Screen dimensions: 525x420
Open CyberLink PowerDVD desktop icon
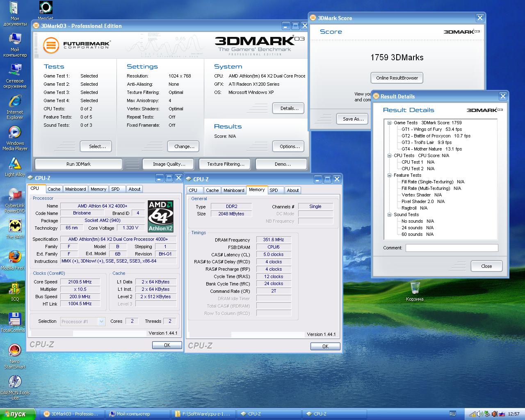(x=15, y=201)
